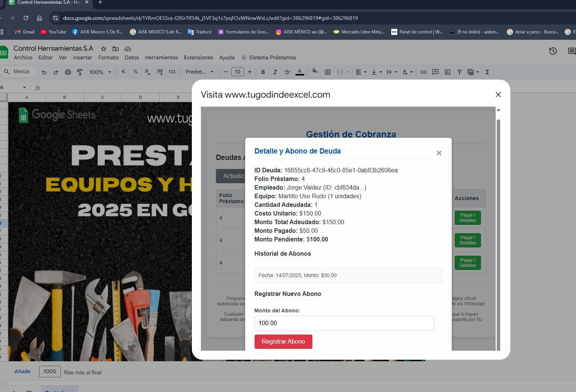Image resolution: width=576 pixels, height=392 pixels.
Task: Add a comment icon in toolbar
Action: (436, 72)
